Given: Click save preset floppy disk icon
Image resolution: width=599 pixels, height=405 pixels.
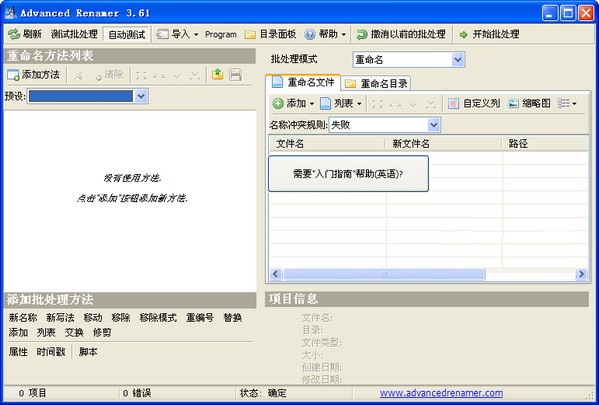Looking at the screenshot, I should click(x=235, y=74).
